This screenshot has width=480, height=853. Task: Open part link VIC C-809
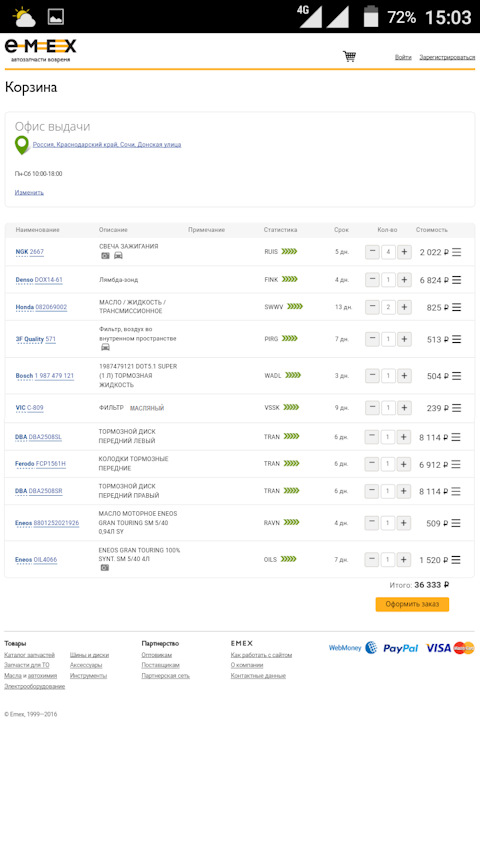tap(29, 408)
